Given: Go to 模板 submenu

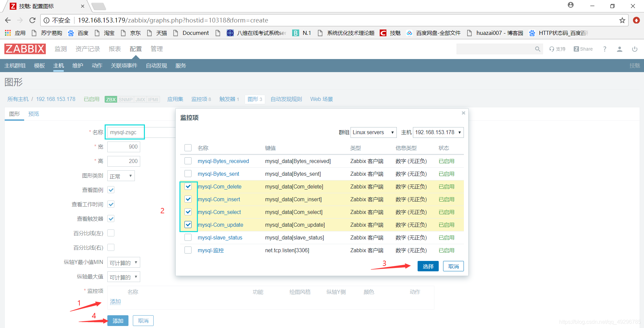Looking at the screenshot, I should 39,66.
